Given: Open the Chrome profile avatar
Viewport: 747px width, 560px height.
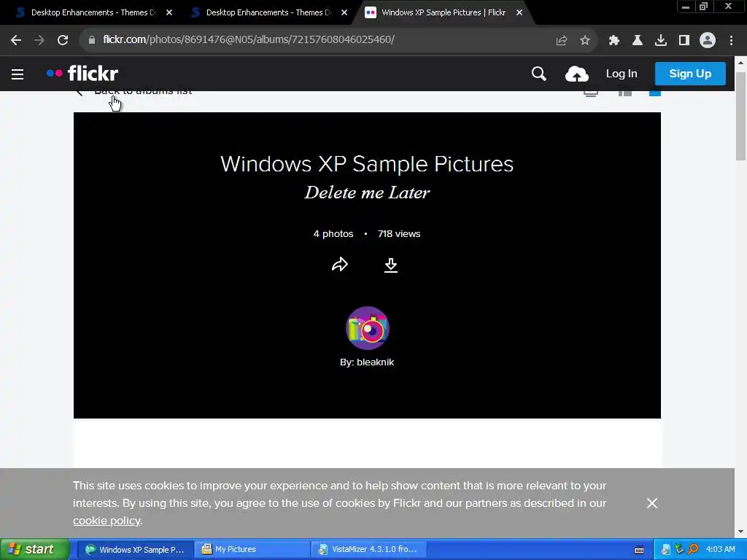Looking at the screenshot, I should click(x=708, y=41).
